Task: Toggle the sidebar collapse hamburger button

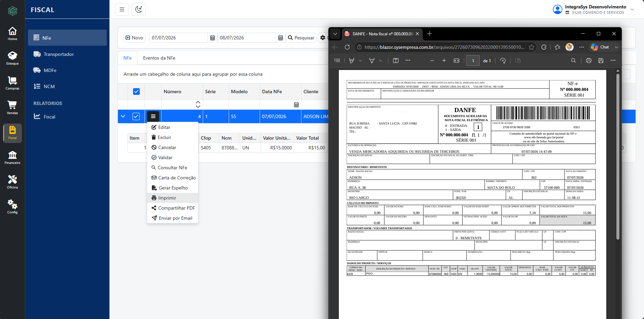Action: click(x=122, y=9)
